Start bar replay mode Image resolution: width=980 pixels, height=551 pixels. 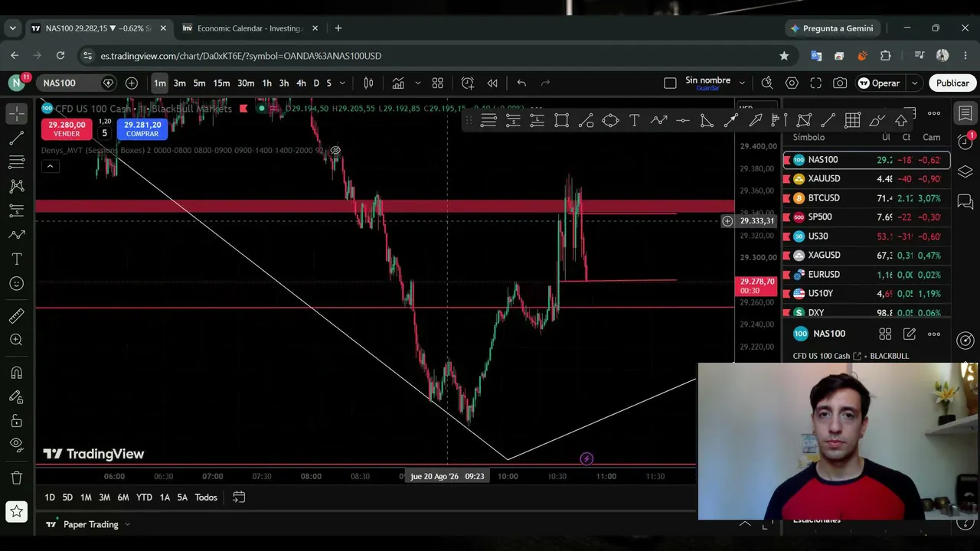tap(492, 83)
